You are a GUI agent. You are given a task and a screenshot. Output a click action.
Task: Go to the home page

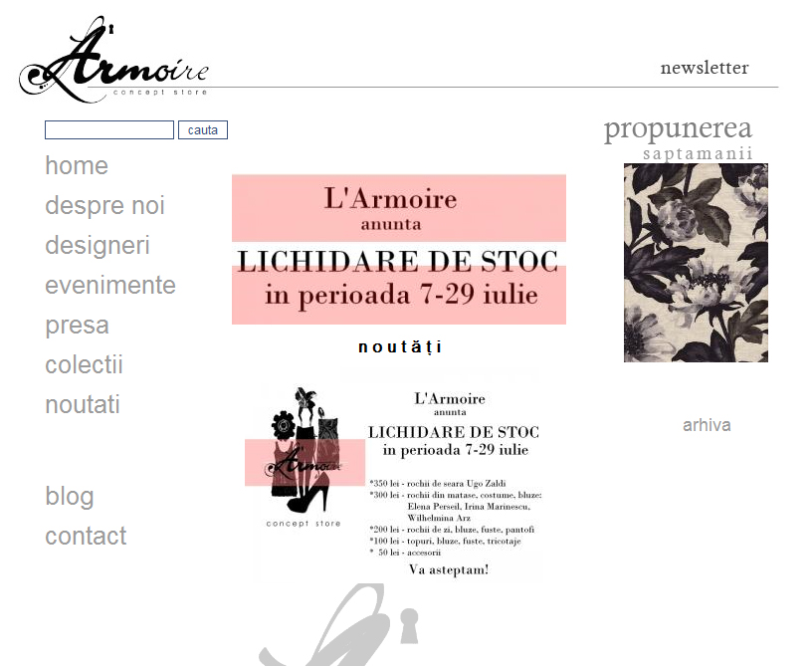(x=77, y=165)
